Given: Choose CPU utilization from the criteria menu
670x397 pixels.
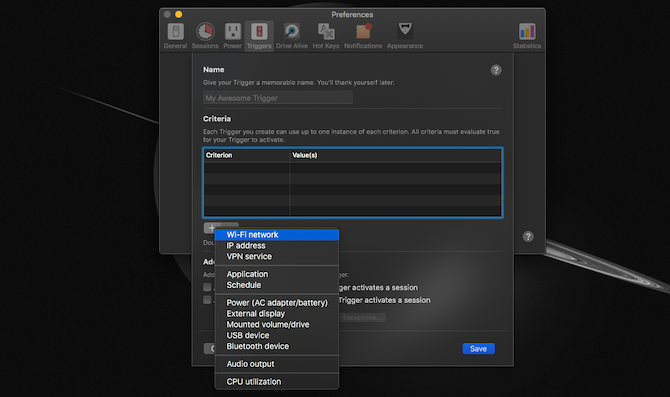Looking at the screenshot, I should 277,382.
